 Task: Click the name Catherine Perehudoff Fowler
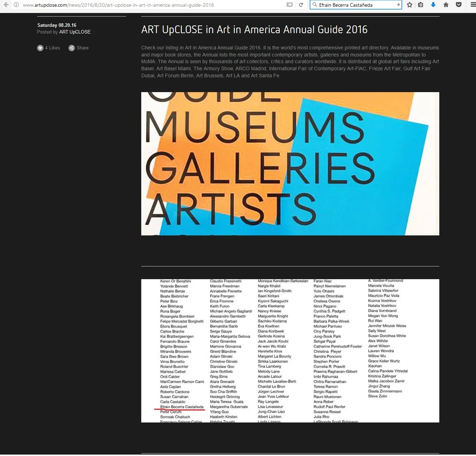tap(338, 346)
